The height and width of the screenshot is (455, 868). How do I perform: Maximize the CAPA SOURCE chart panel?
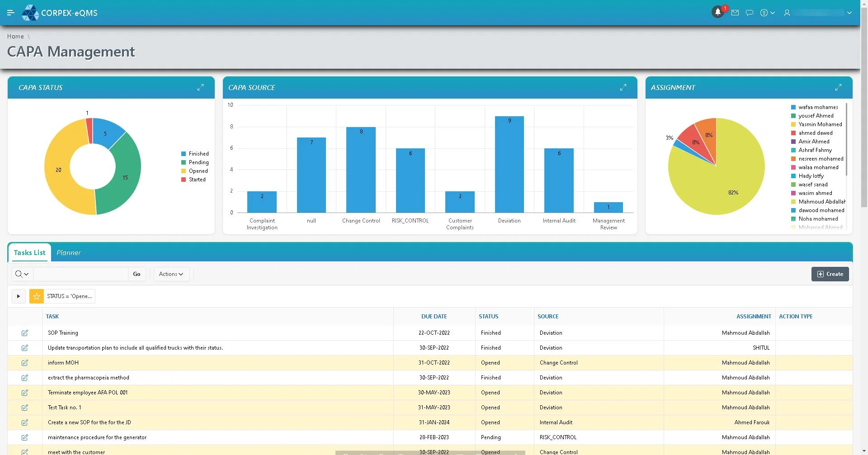[623, 87]
